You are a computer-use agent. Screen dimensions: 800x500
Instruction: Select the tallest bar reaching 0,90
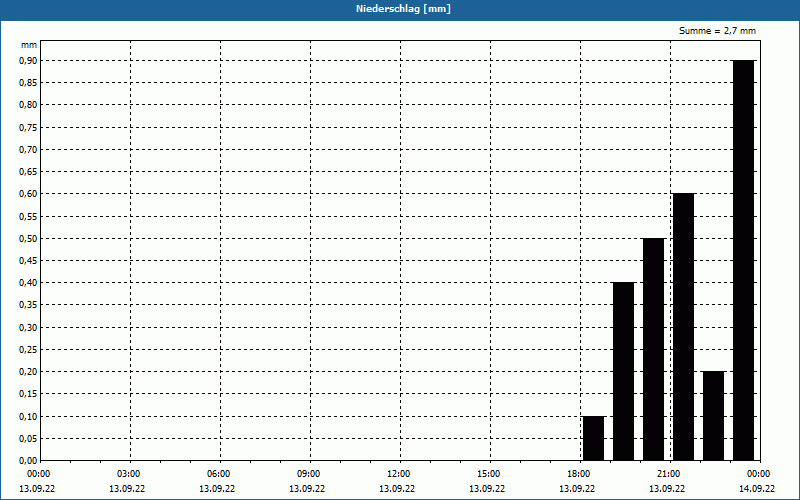(743, 260)
